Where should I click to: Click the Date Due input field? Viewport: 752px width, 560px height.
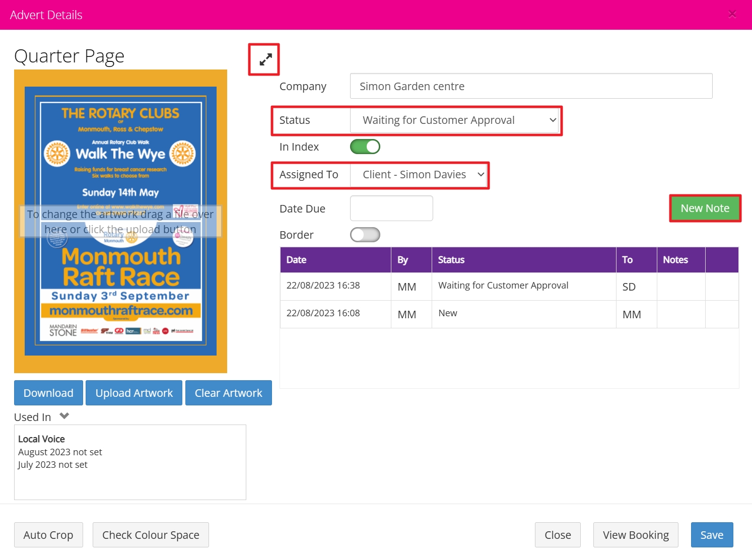tap(391, 208)
